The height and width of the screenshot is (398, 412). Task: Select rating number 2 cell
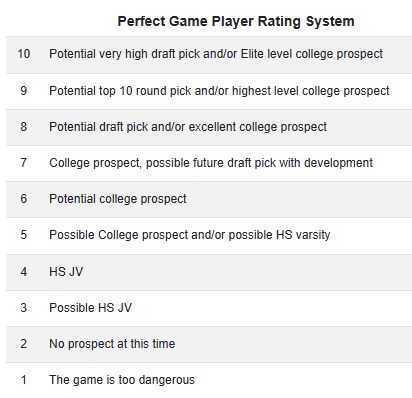tap(24, 344)
